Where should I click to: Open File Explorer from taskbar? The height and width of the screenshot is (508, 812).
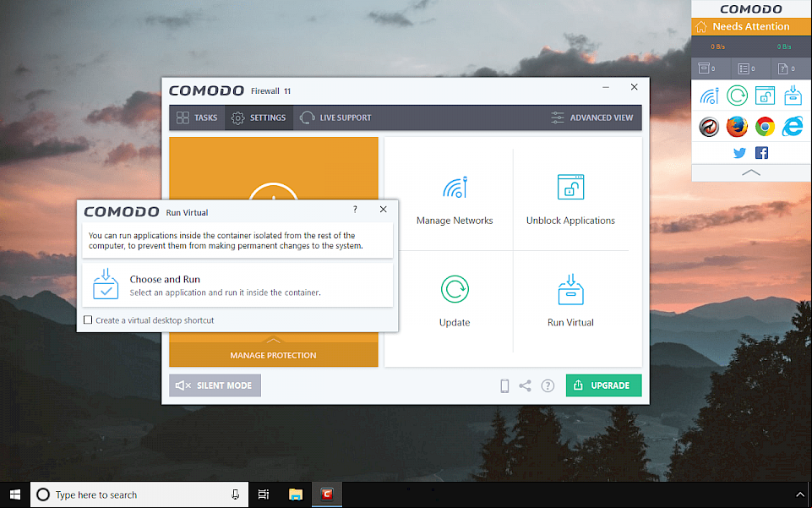(295, 495)
